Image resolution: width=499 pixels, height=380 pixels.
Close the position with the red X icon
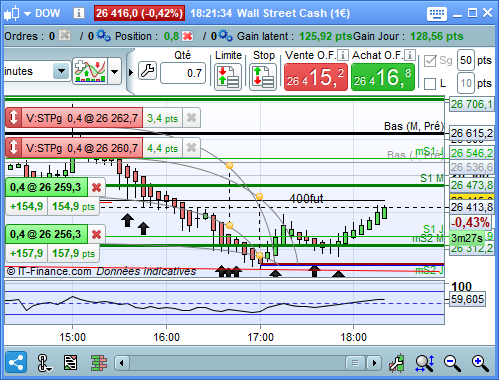tap(188, 36)
